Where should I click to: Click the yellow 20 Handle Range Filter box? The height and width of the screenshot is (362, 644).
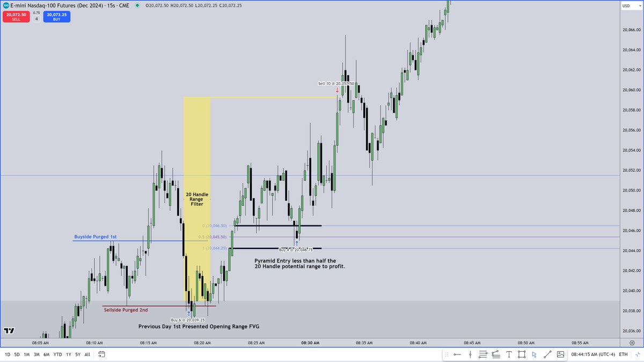tap(197, 200)
